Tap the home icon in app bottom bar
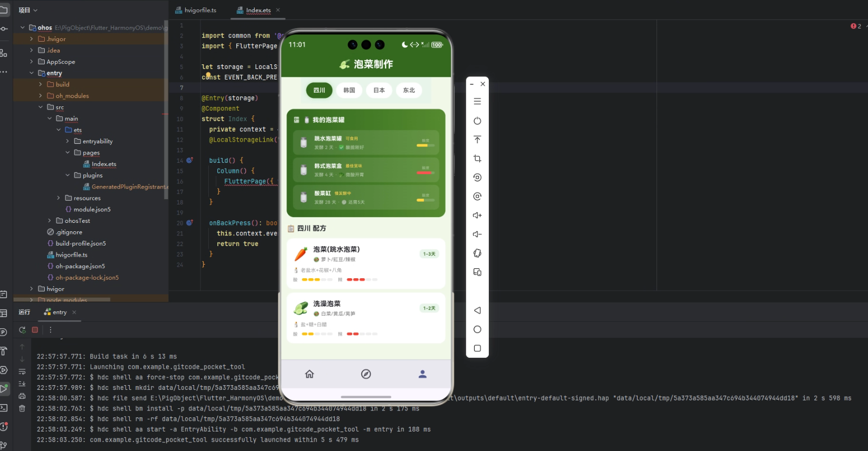This screenshot has height=451, width=868. [310, 374]
